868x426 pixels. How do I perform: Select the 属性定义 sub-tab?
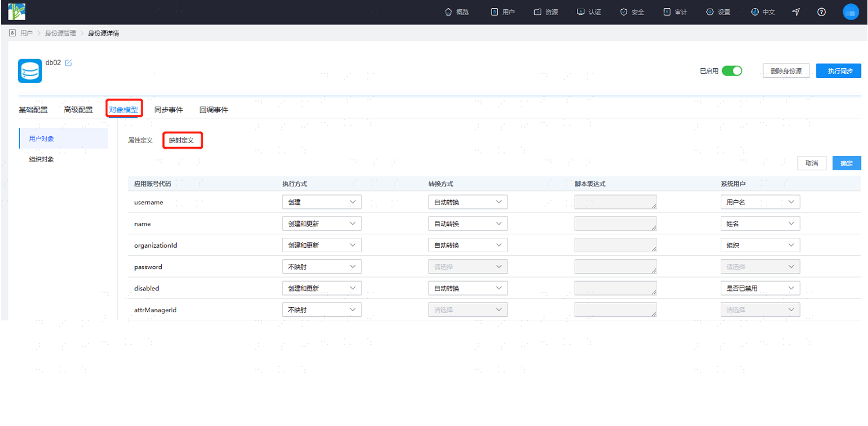click(x=140, y=140)
